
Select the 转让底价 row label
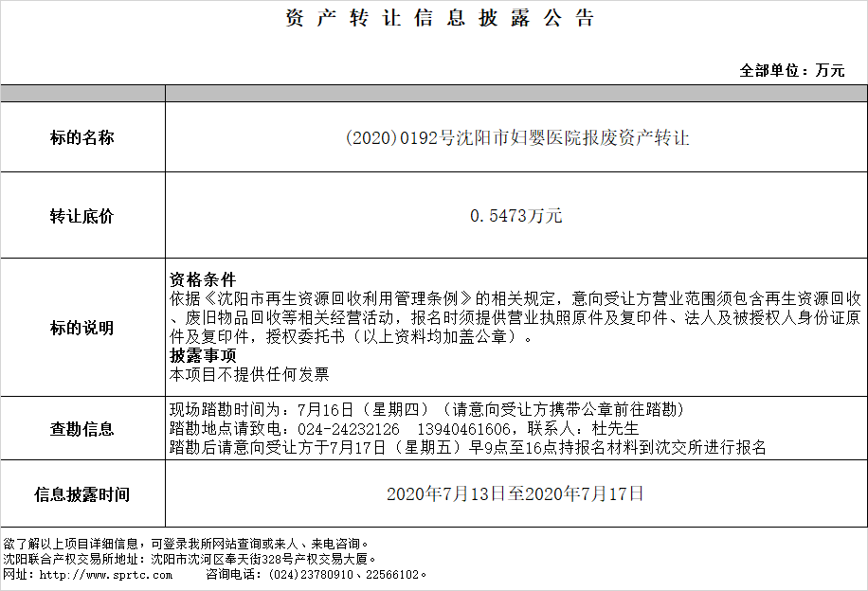click(x=82, y=216)
